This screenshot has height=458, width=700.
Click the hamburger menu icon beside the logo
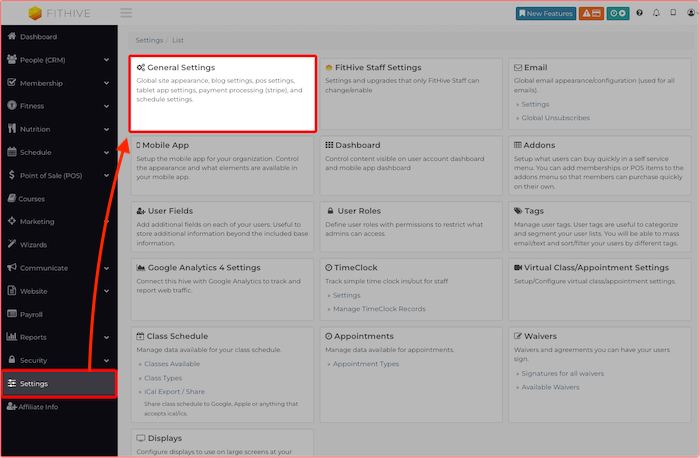point(126,13)
